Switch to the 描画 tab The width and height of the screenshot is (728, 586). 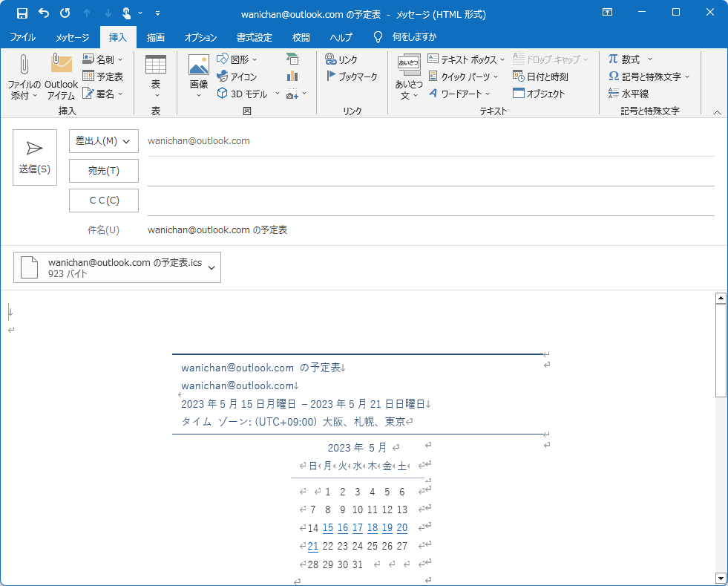[156, 37]
